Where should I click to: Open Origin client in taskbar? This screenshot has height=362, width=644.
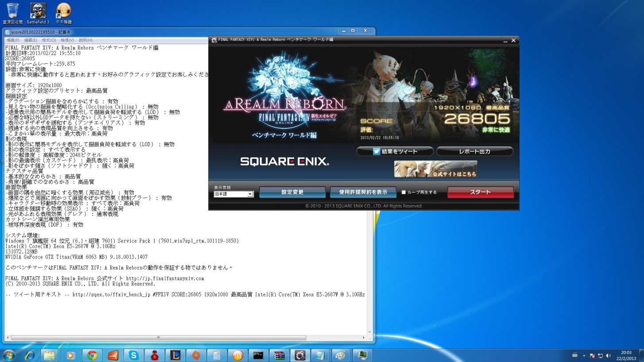(x=196, y=355)
